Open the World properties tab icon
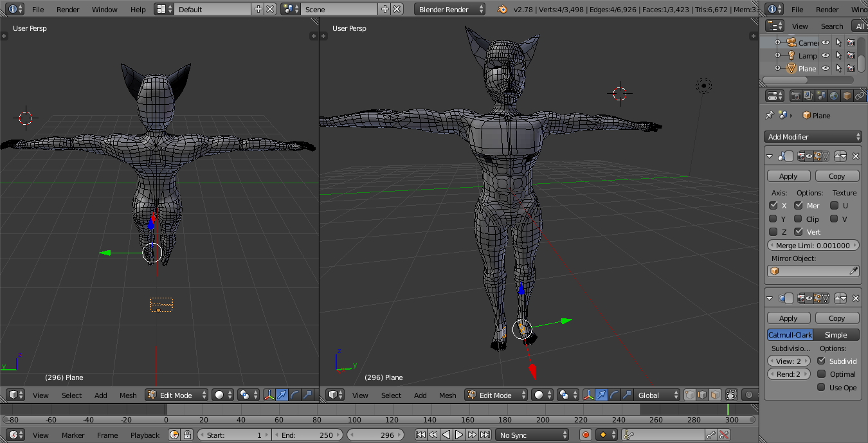This screenshot has height=443, width=868. (834, 96)
